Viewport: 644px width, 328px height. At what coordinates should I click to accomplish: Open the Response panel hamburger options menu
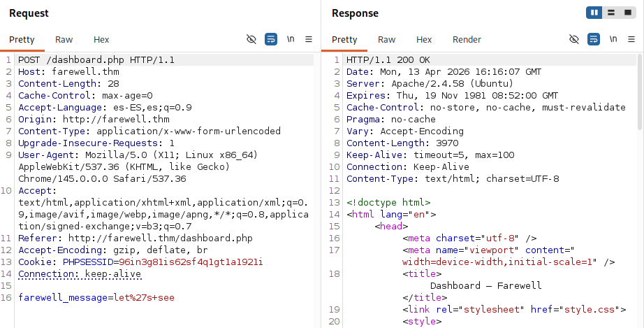pyautogui.click(x=631, y=39)
